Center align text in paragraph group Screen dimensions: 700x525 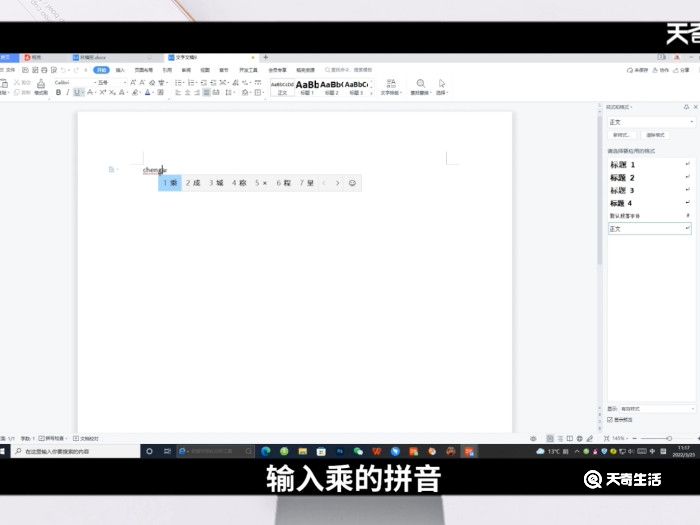(188, 92)
